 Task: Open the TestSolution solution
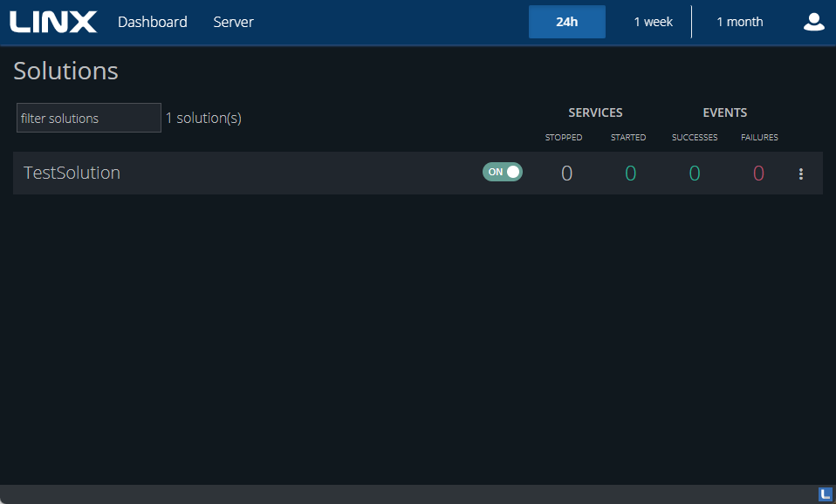pos(72,173)
